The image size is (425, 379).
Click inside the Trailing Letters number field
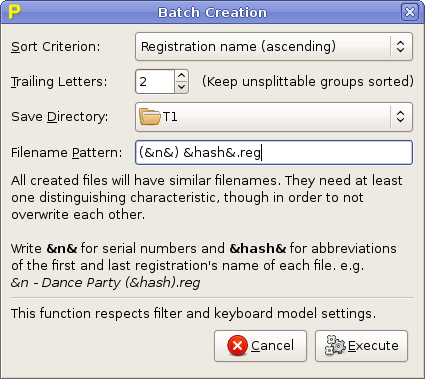[x=155, y=82]
